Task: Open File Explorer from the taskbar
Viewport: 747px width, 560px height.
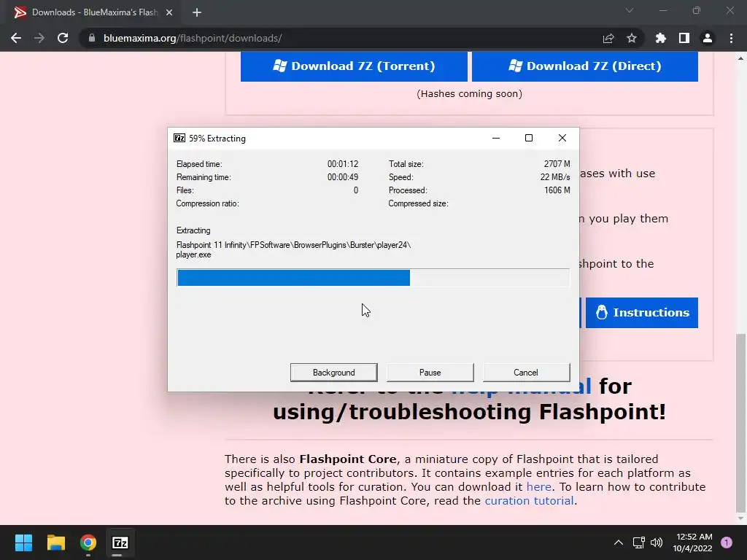Action: (55, 542)
